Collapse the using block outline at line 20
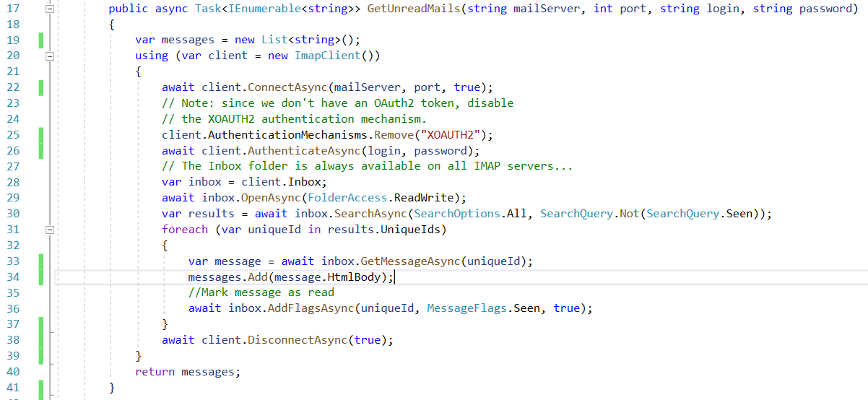Screen dimensions: 868x400 coord(50,56)
